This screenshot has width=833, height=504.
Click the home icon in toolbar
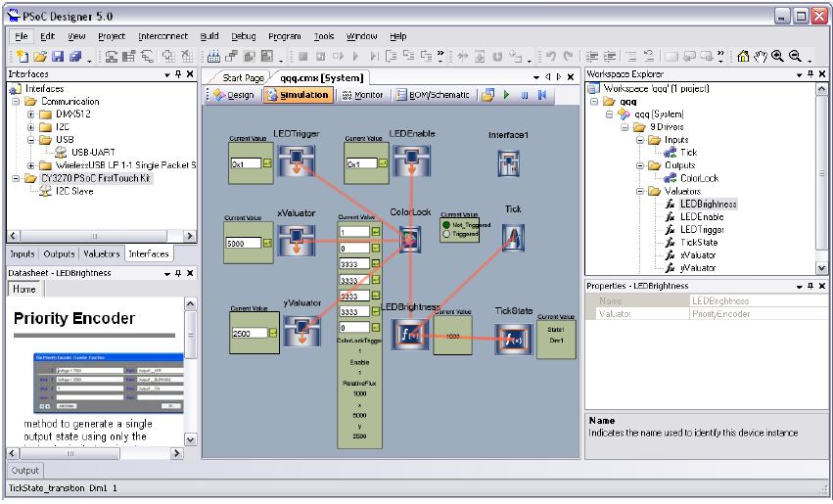pos(743,56)
